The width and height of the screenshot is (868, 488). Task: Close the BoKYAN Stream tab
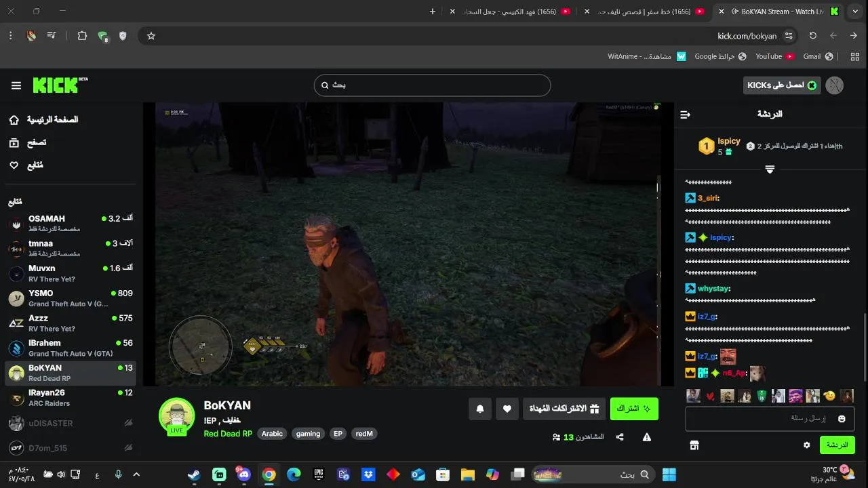point(722,12)
